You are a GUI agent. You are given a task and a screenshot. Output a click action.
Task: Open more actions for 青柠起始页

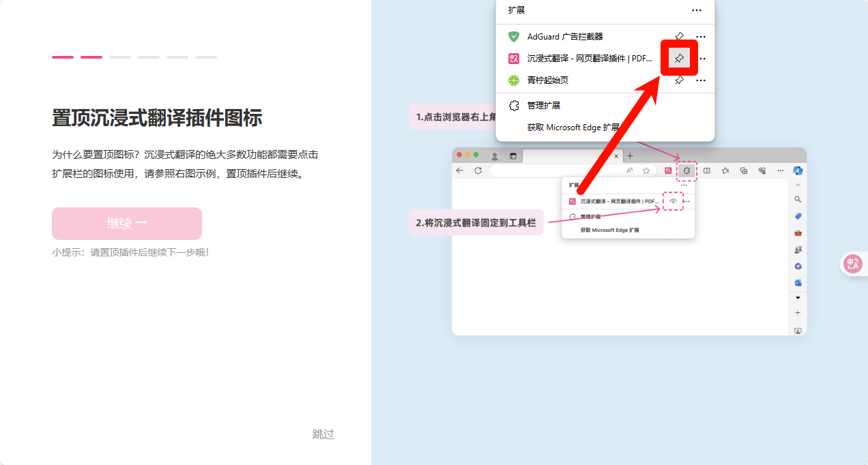click(x=701, y=80)
